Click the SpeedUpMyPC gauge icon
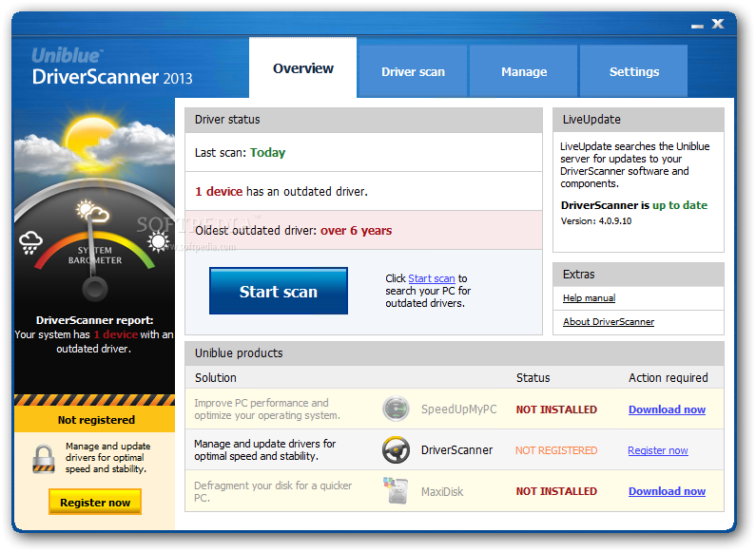The width and height of the screenshot is (756, 552). click(x=396, y=409)
